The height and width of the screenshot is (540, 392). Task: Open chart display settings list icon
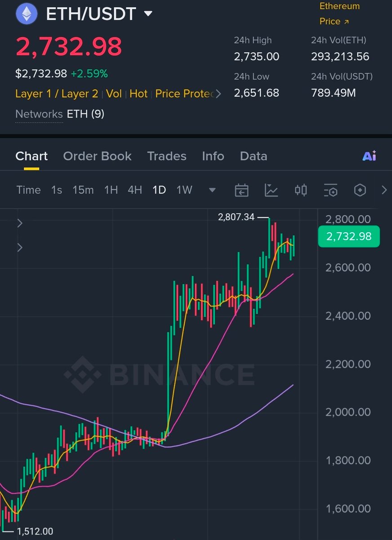point(330,190)
